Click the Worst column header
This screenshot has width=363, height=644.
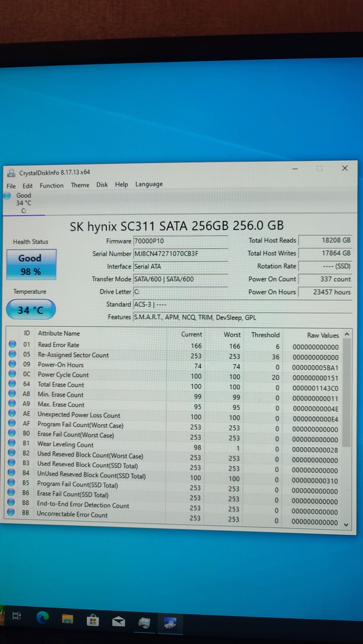(232, 335)
